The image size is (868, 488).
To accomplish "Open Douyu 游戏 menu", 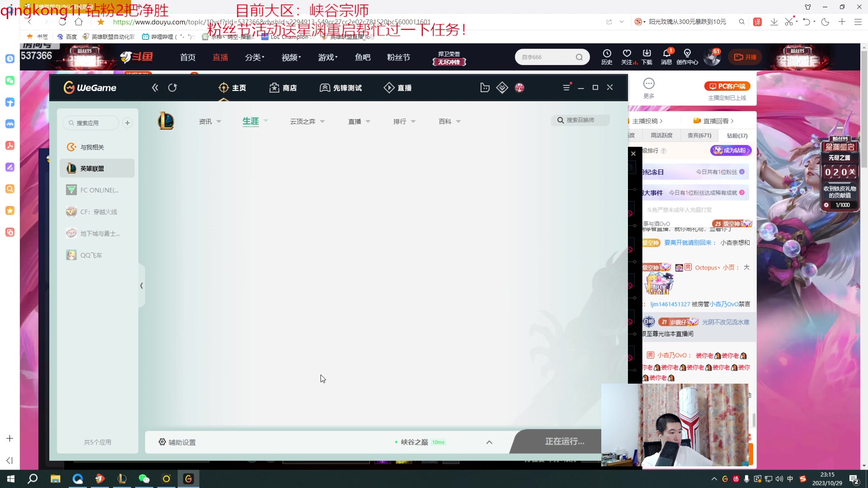I will click(x=328, y=57).
